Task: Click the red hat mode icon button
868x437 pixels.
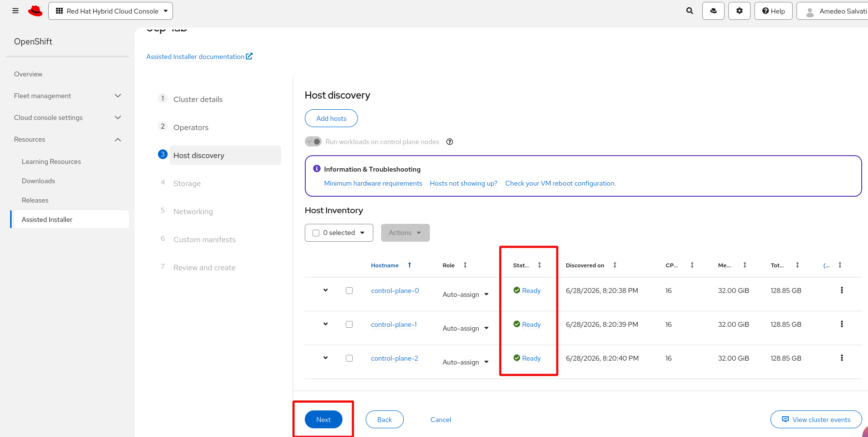Action: click(713, 11)
